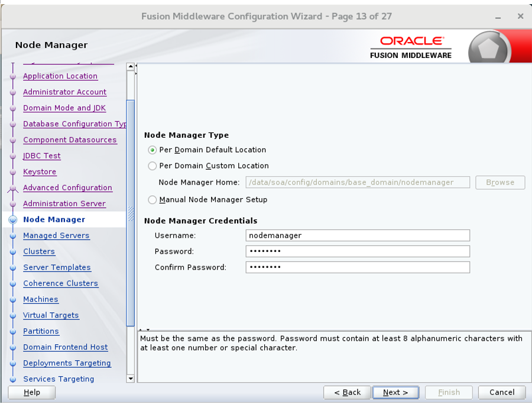
Task: Cancel the configuration wizard
Action: pyautogui.click(x=502, y=392)
